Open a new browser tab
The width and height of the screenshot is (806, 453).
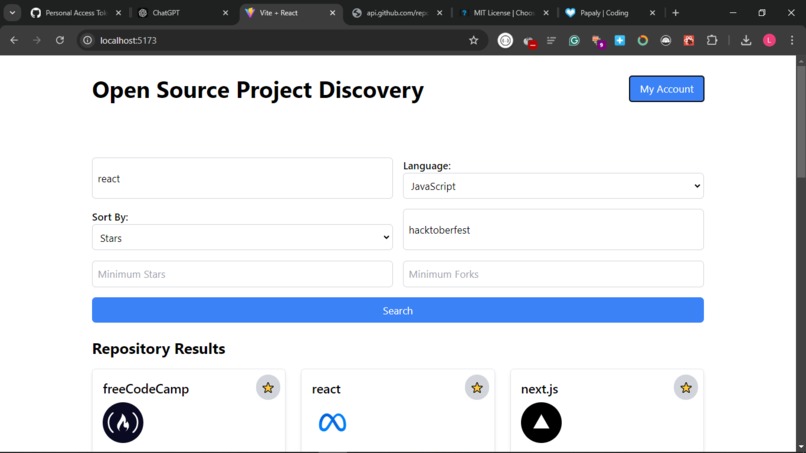[x=675, y=13]
